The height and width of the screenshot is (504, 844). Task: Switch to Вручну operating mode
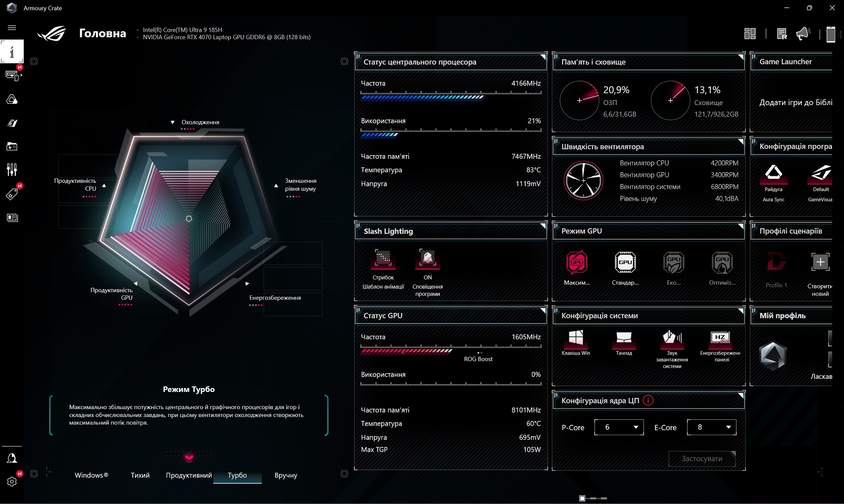click(x=286, y=475)
